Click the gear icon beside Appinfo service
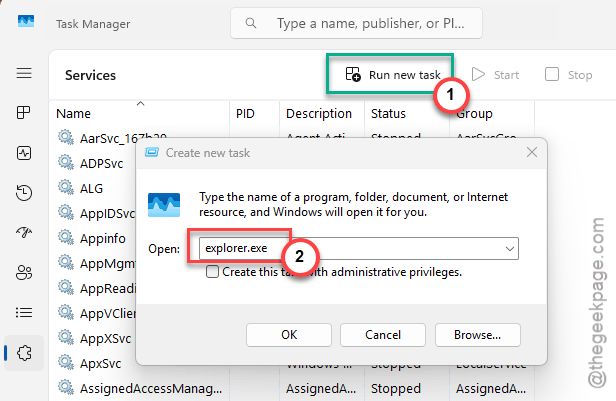This screenshot has width=616, height=401. click(66, 237)
